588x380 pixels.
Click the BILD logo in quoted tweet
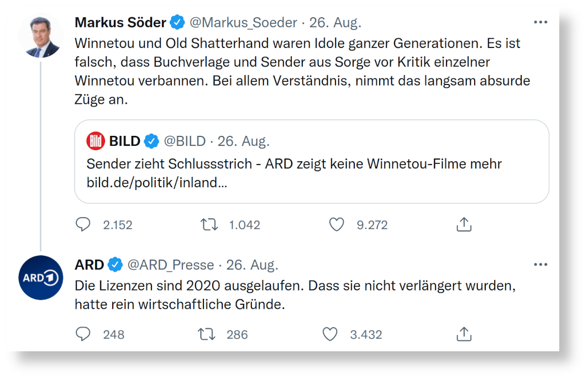coord(96,141)
